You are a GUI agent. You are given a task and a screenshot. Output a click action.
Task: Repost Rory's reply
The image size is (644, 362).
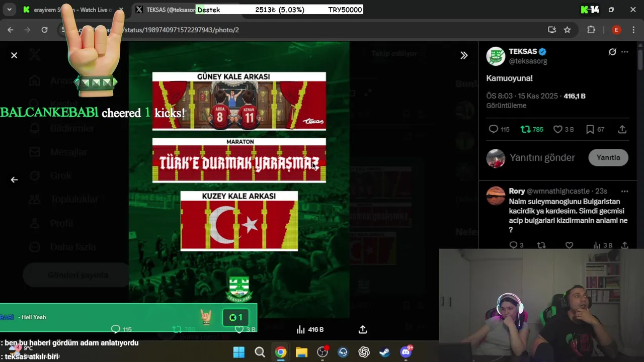pyautogui.click(x=541, y=245)
